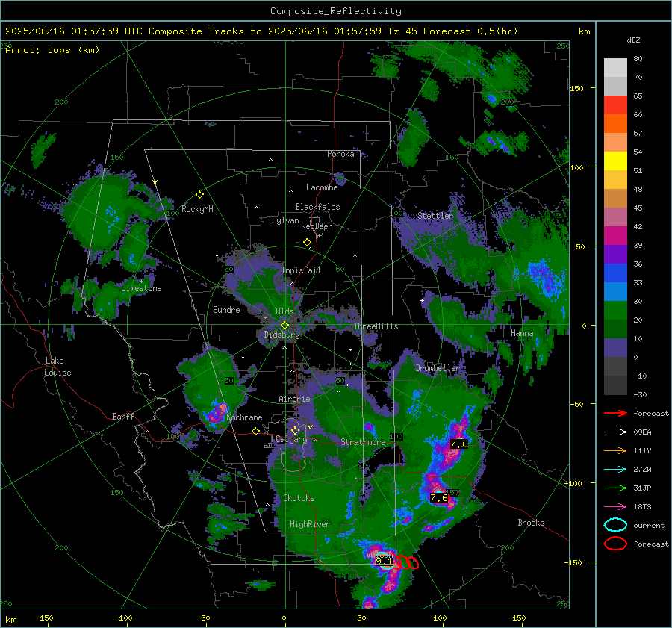This screenshot has height=628, width=672.
Task: Click the ThreeHills town label
Action: coord(376,326)
